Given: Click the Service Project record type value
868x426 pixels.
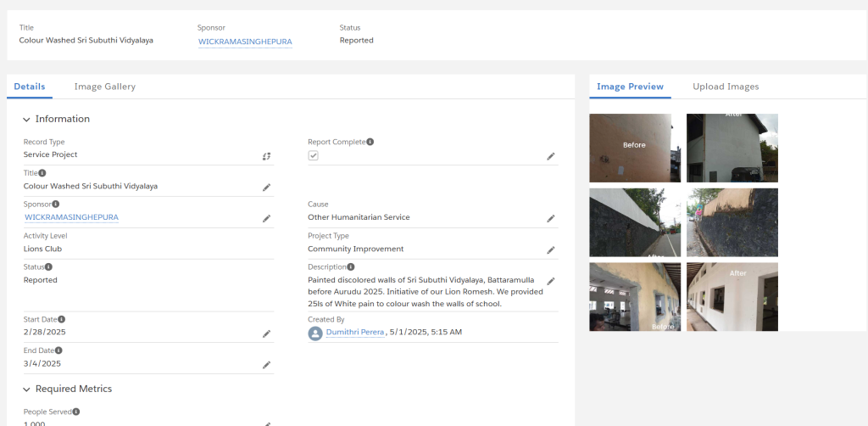Looking at the screenshot, I should tap(50, 154).
